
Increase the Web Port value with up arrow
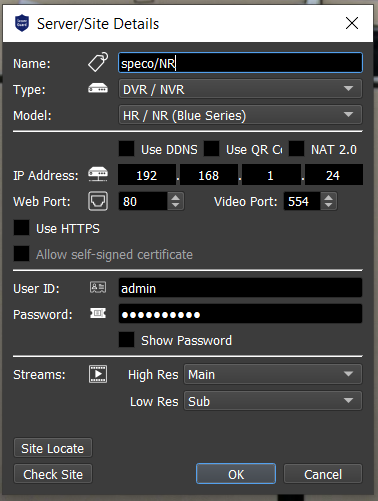176,197
